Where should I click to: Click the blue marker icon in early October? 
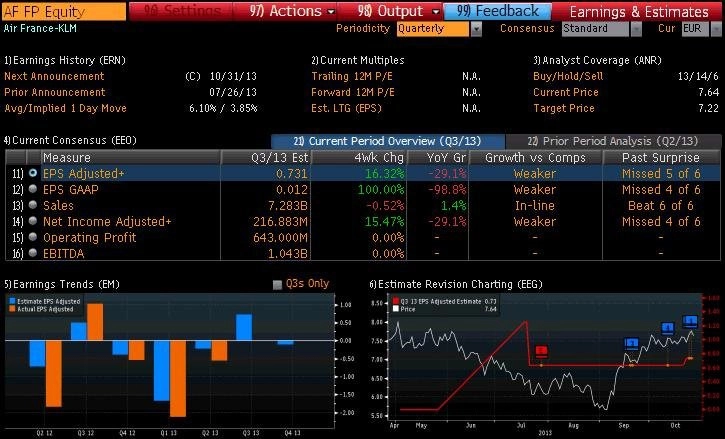(668, 328)
